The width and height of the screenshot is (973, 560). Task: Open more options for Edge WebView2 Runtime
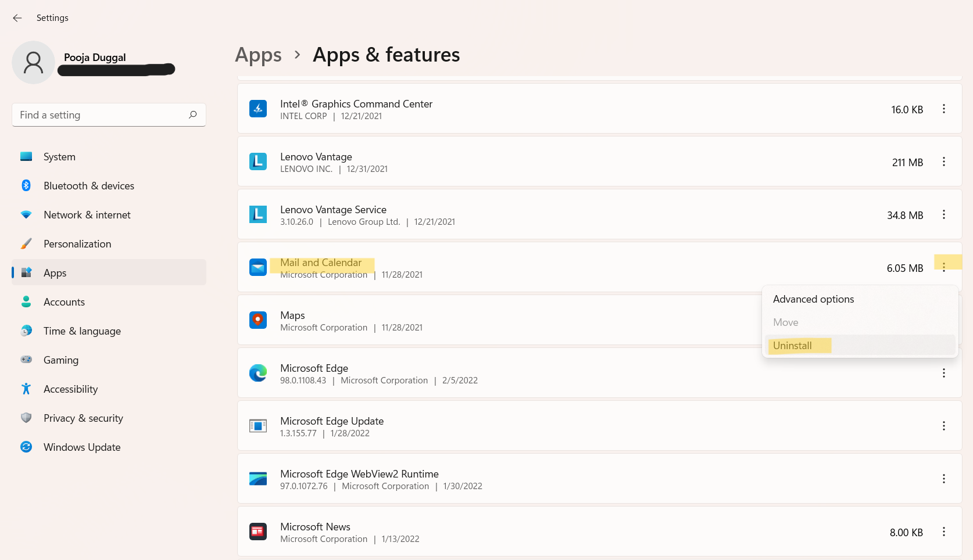(944, 479)
